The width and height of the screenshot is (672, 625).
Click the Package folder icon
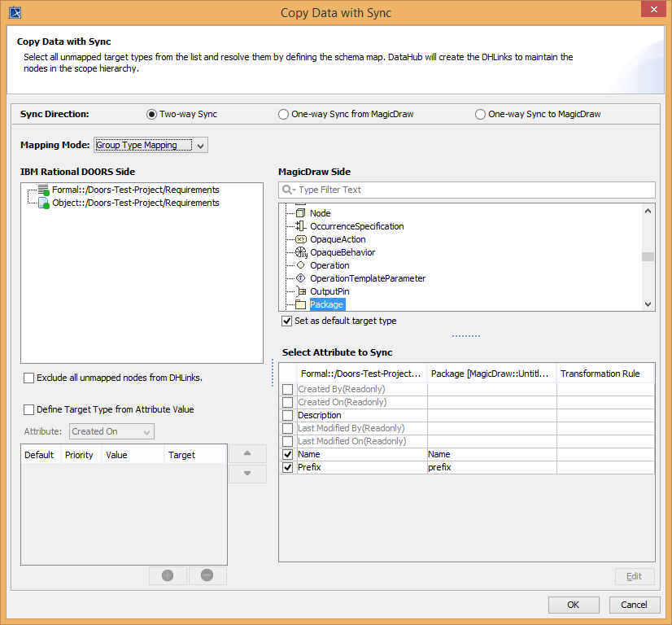coord(300,304)
